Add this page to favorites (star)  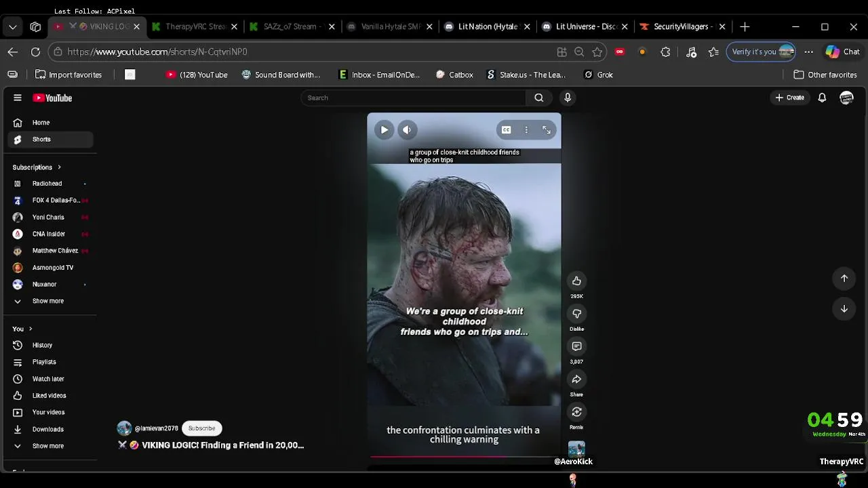coord(597,52)
